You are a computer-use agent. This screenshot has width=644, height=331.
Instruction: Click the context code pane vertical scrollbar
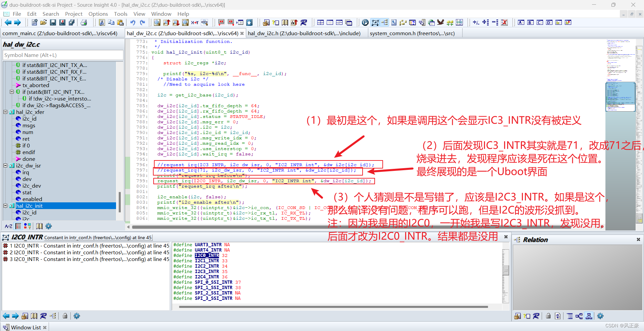pos(506,272)
